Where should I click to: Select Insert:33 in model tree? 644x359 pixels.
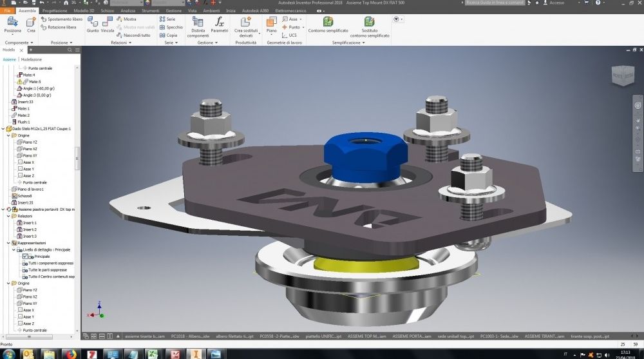(x=22, y=102)
